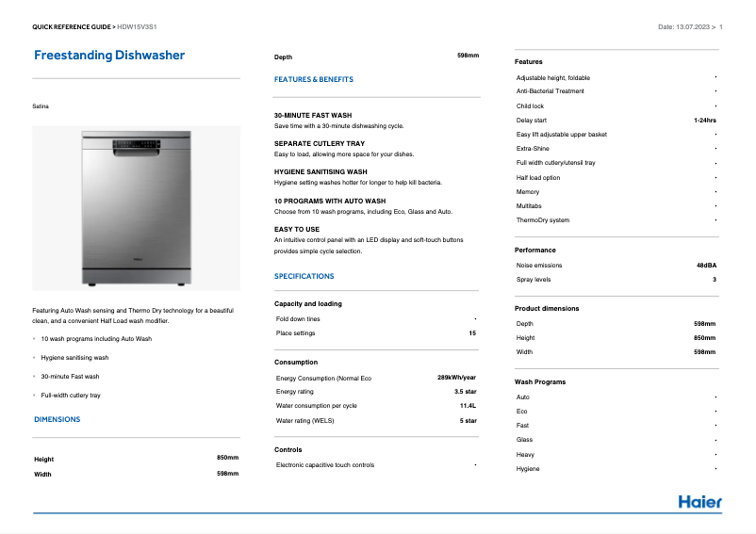Screen dimensions: 756x534
Task: Click the QUICK REFERENCE GUIDE breadcrumb
Action: pyautogui.click(x=73, y=27)
